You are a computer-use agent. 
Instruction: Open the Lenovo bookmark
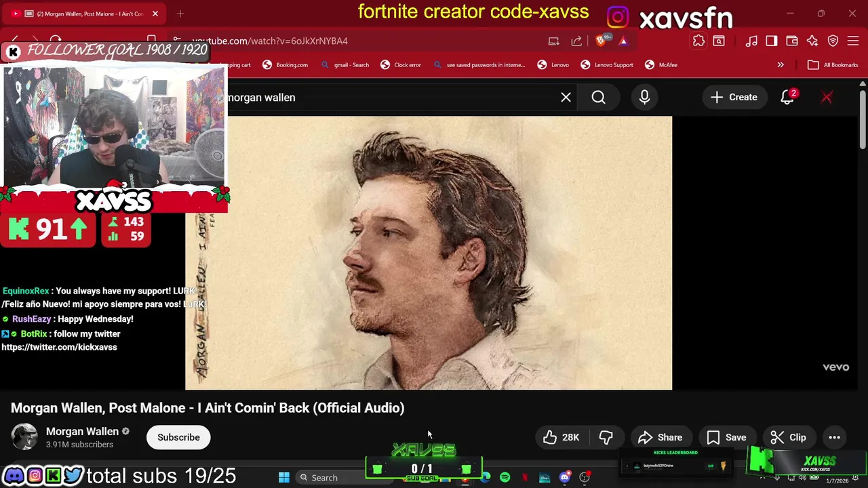point(553,65)
